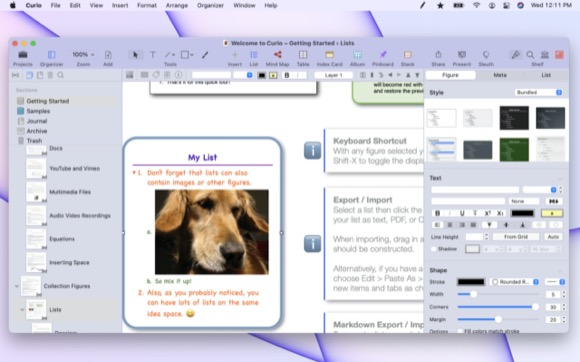
Task: Click the yellow highlight color swatch
Action: pyautogui.click(x=552, y=213)
